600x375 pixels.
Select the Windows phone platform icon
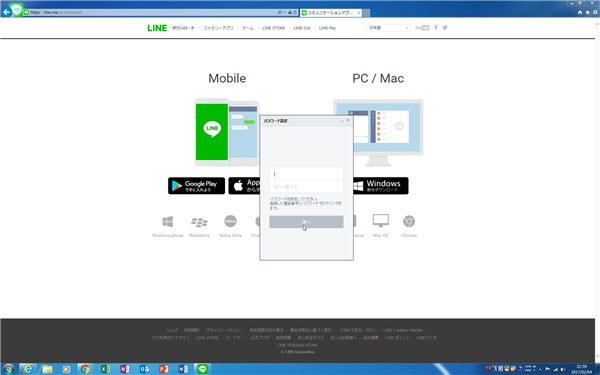(x=168, y=221)
